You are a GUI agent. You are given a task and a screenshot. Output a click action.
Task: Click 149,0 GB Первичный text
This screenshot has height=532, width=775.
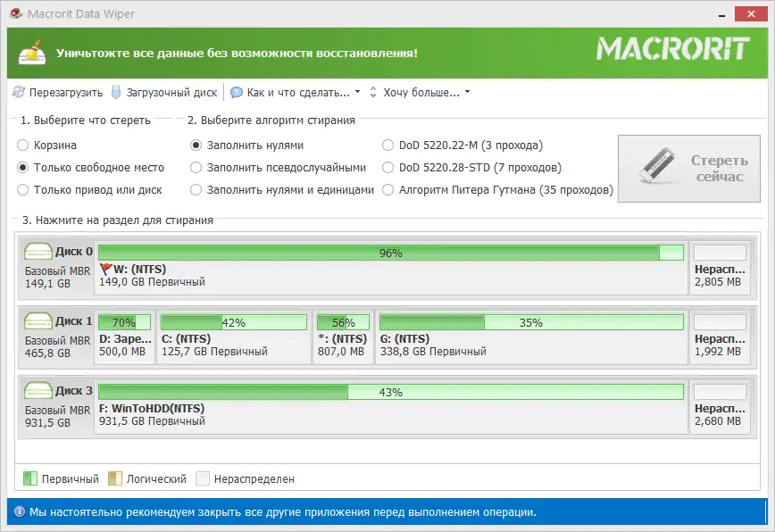click(x=152, y=282)
